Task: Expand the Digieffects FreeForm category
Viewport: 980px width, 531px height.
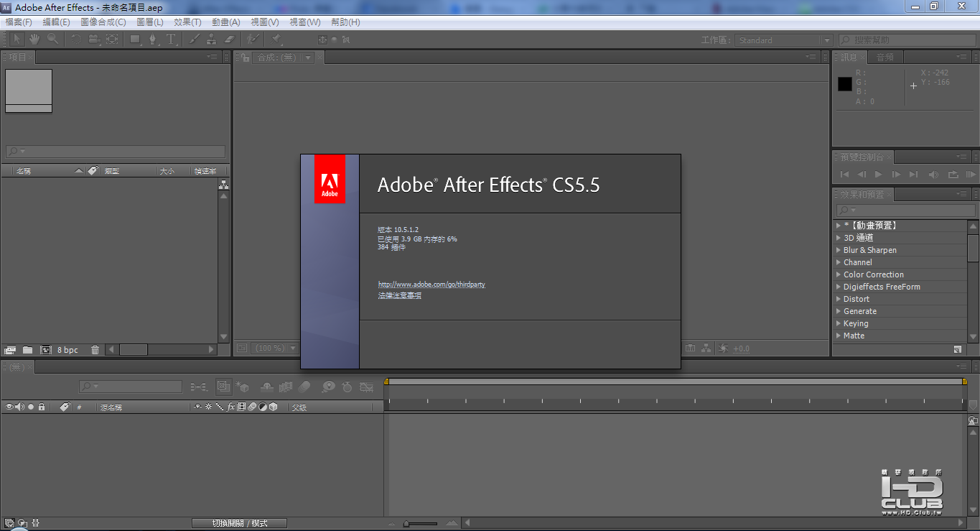Action: [838, 287]
